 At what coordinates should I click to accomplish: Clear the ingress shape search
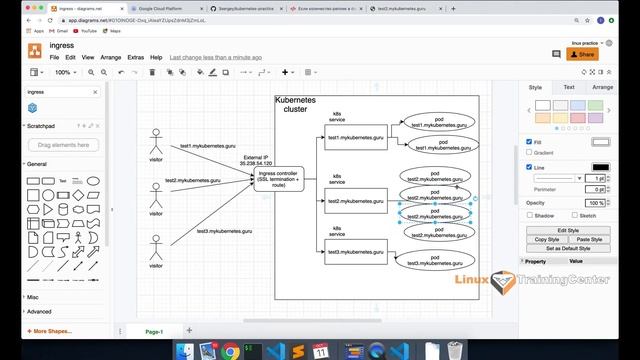(x=95, y=92)
